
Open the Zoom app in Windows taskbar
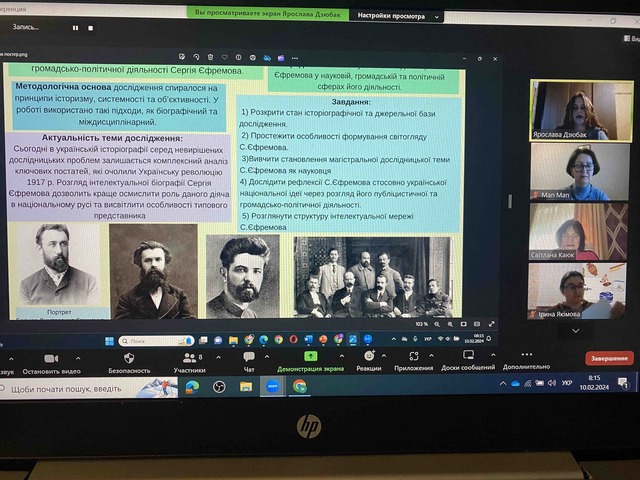coord(273,386)
